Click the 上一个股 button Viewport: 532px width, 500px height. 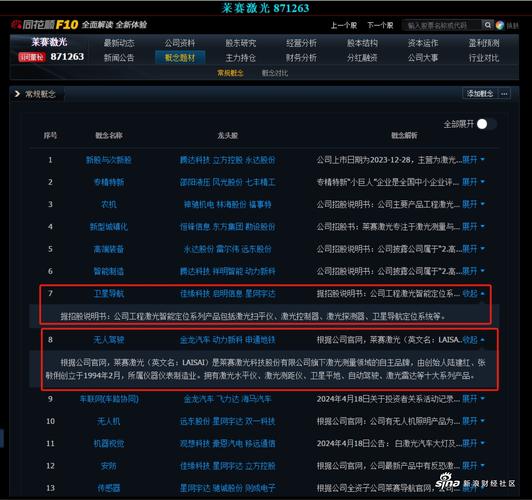tap(344, 25)
